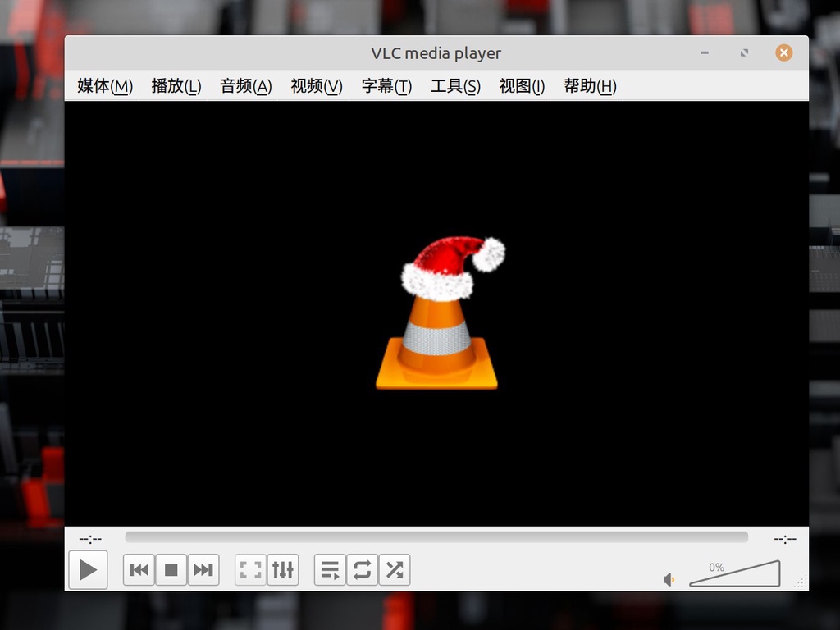The height and width of the screenshot is (630, 840).
Task: Enable random shuffle playback
Action: pyautogui.click(x=395, y=570)
